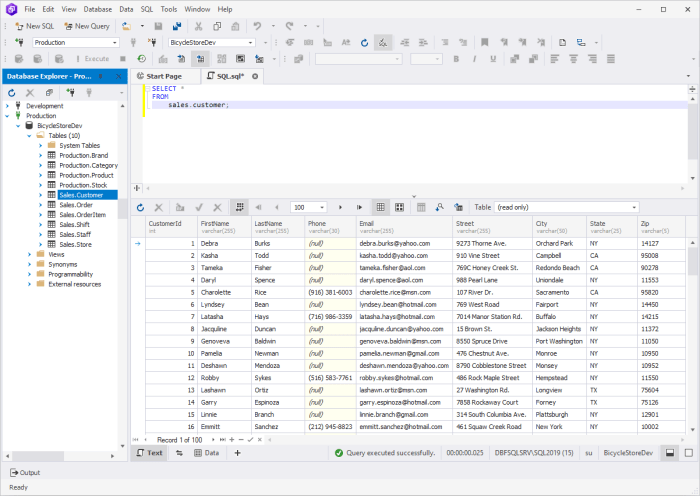Click the new connection icon in Database Explorer
The width and height of the screenshot is (700, 496).
70,92
